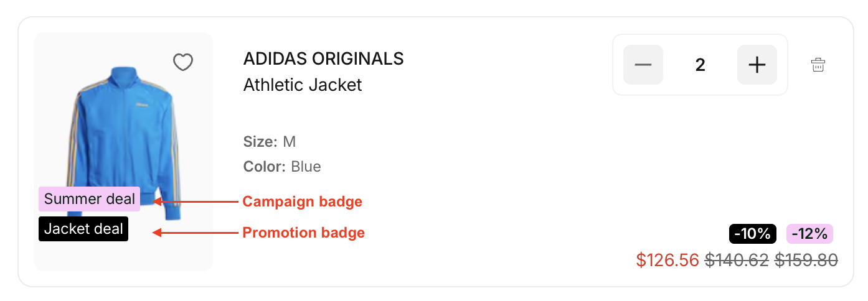Click the crossed-out $159.80 original price

pos(806,260)
